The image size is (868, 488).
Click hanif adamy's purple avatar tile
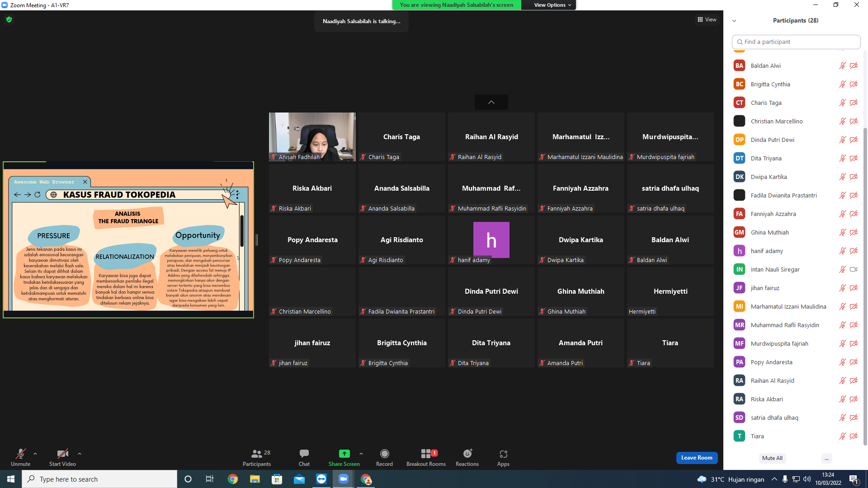click(x=491, y=240)
